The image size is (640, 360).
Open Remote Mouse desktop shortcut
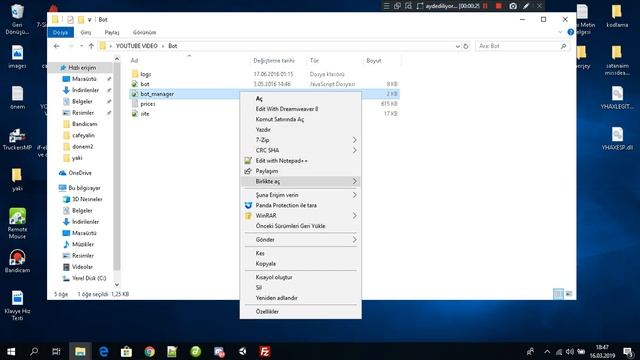pos(17,223)
